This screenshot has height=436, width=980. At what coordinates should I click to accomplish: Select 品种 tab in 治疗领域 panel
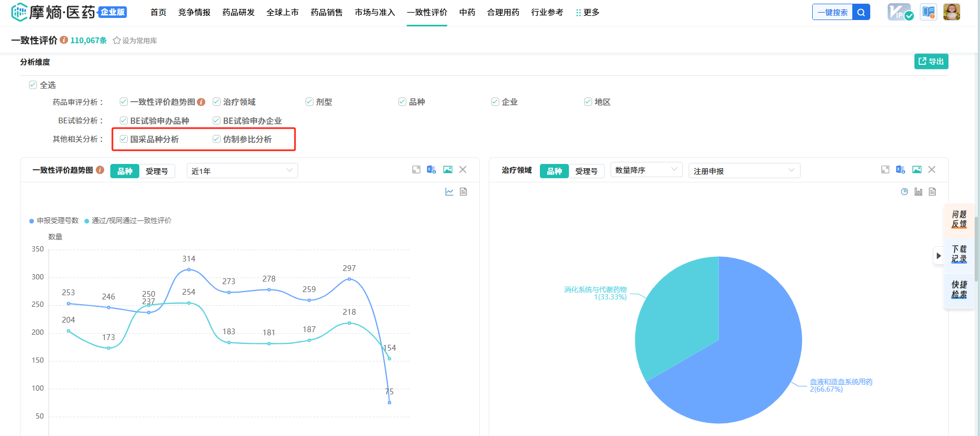coord(554,171)
